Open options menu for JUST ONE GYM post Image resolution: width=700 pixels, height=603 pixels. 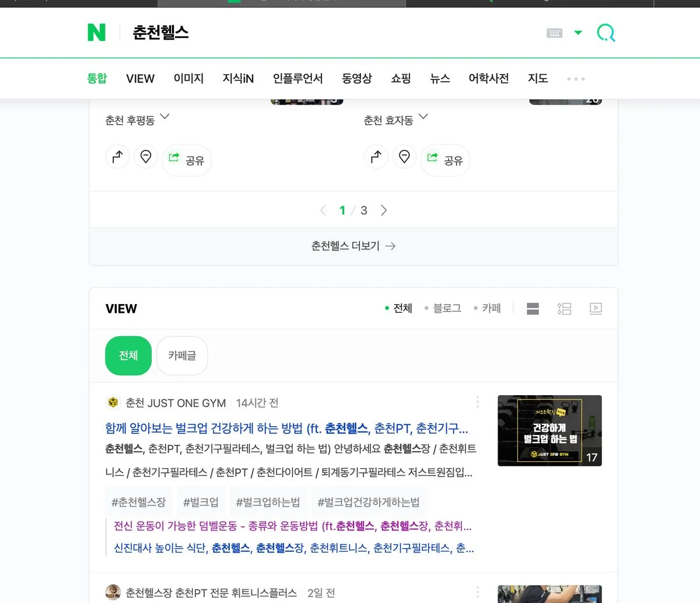point(477,402)
